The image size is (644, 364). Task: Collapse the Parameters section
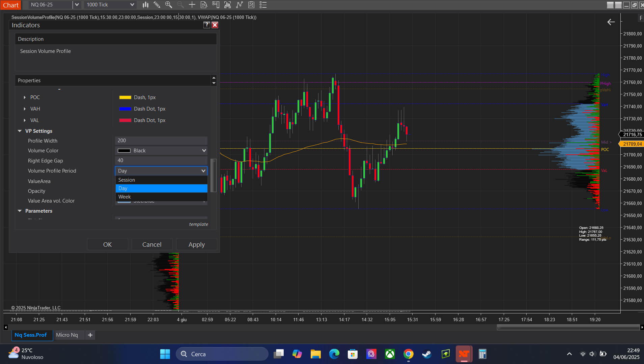pos(19,211)
